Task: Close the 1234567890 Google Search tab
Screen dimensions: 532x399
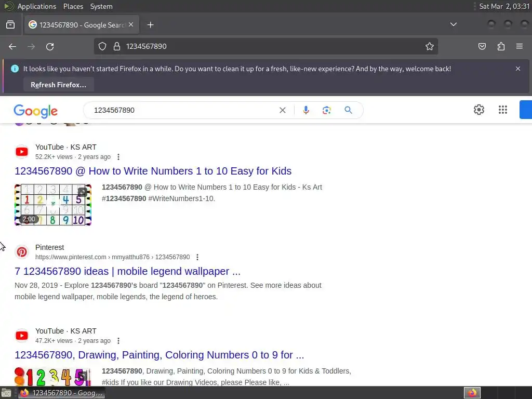Action: [131, 25]
